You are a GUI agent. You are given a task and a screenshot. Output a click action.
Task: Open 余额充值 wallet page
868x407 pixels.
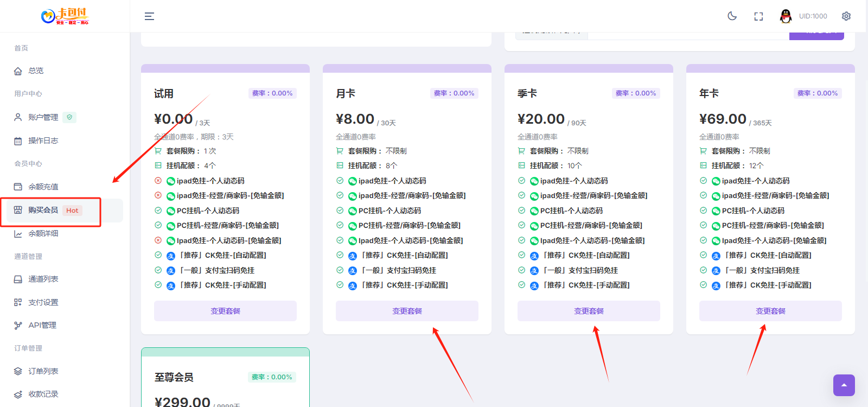pyautogui.click(x=43, y=187)
